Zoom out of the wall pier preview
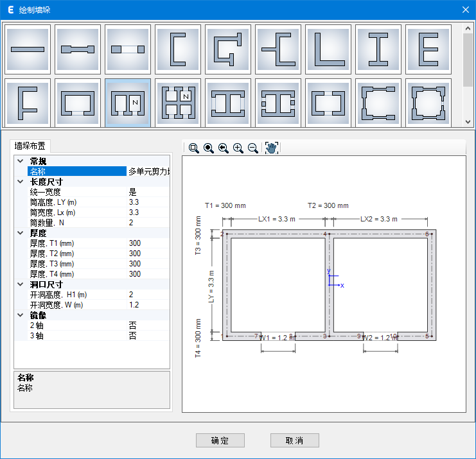Screen dimensions: 476x459 [x=252, y=148]
